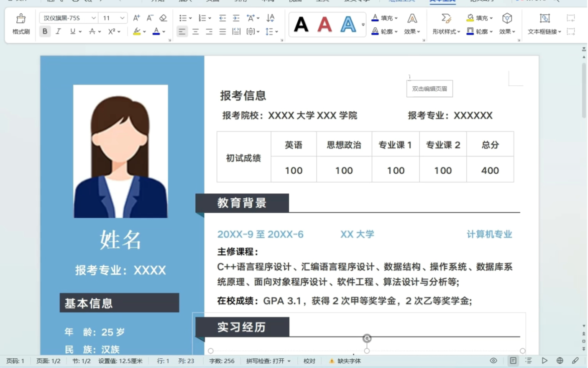
Task: Toggle Italic formatting
Action: click(x=59, y=31)
